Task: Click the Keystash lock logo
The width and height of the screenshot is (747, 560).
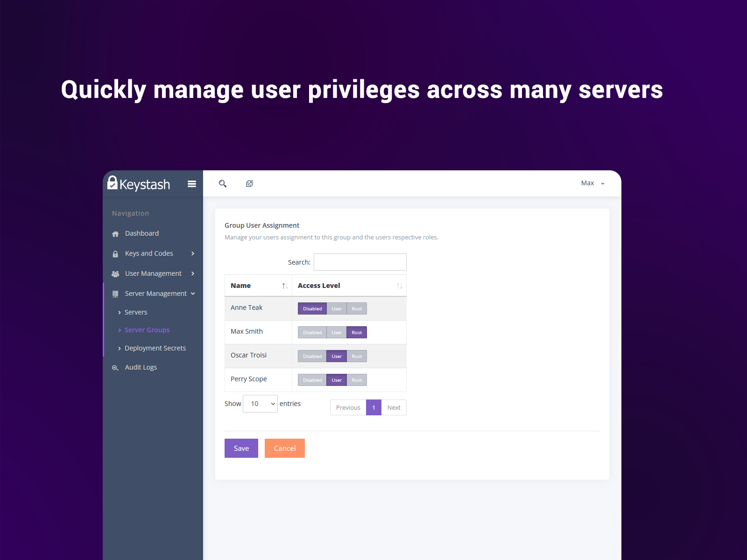Action: click(113, 182)
